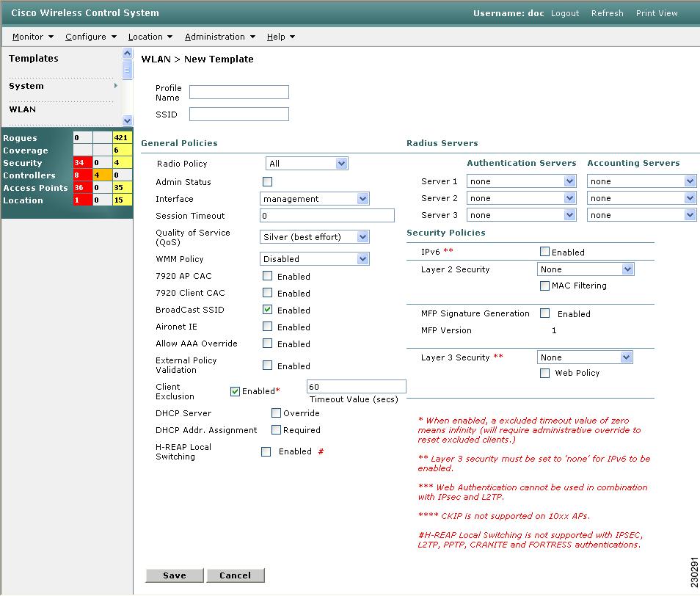This screenshot has width=700, height=596.
Task: Enable the IPv6 checkbox
Action: [x=544, y=252]
